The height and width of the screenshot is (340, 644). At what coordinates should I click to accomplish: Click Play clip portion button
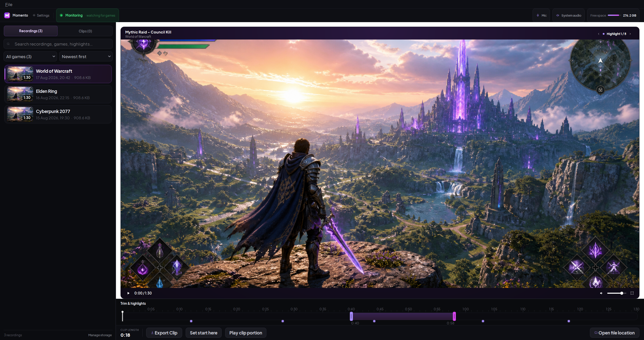coord(246,333)
